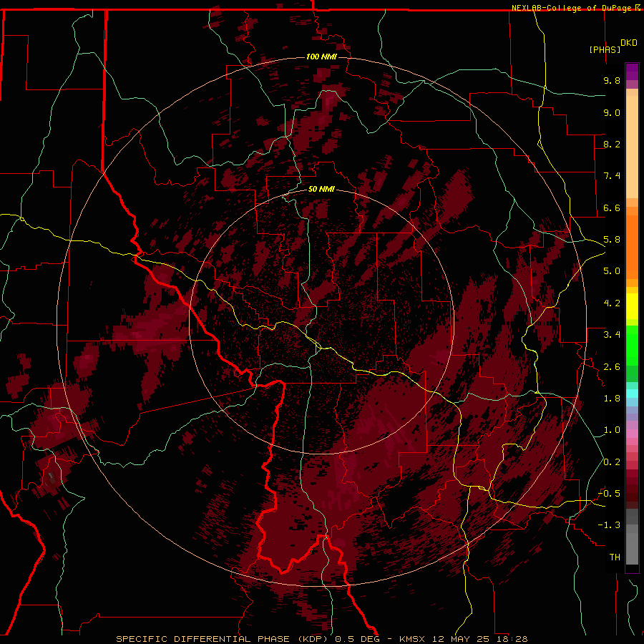Click the 50 NMI range ring label
Image resolution: width=644 pixels, height=644 pixels.
click(321, 189)
